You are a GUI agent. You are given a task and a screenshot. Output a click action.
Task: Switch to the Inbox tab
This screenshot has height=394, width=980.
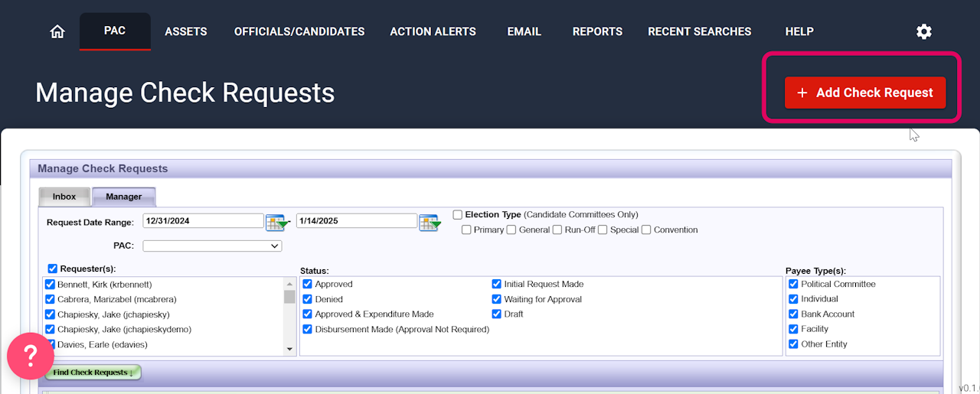click(x=64, y=197)
